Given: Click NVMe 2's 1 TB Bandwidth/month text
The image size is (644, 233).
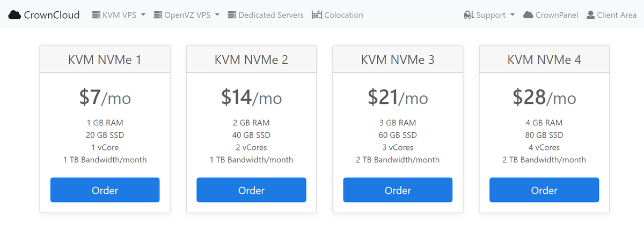Looking at the screenshot, I should (x=251, y=160).
